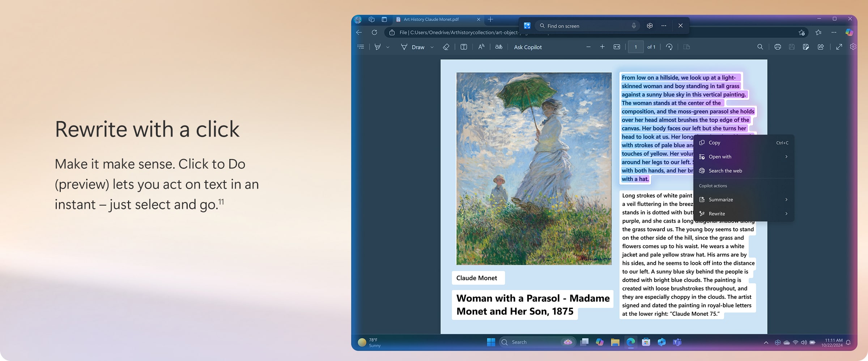The height and width of the screenshot is (361, 868).
Task: Select Search the web menu item
Action: (x=744, y=171)
